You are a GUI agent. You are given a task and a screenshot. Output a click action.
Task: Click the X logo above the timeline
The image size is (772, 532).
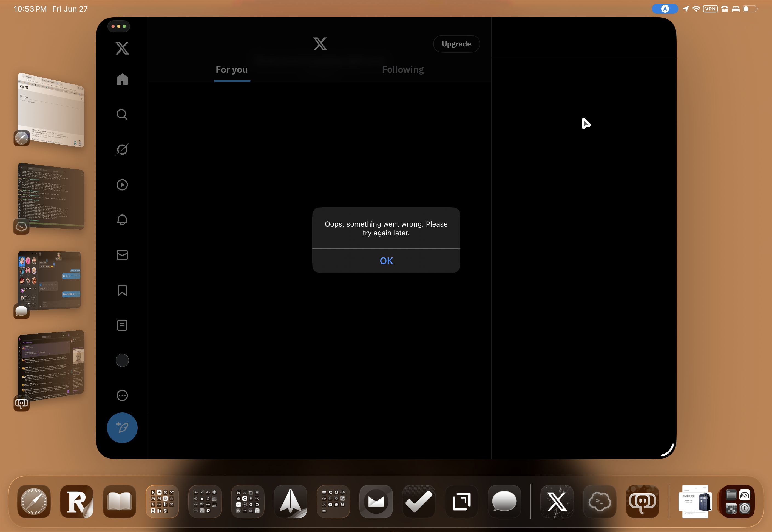(320, 44)
